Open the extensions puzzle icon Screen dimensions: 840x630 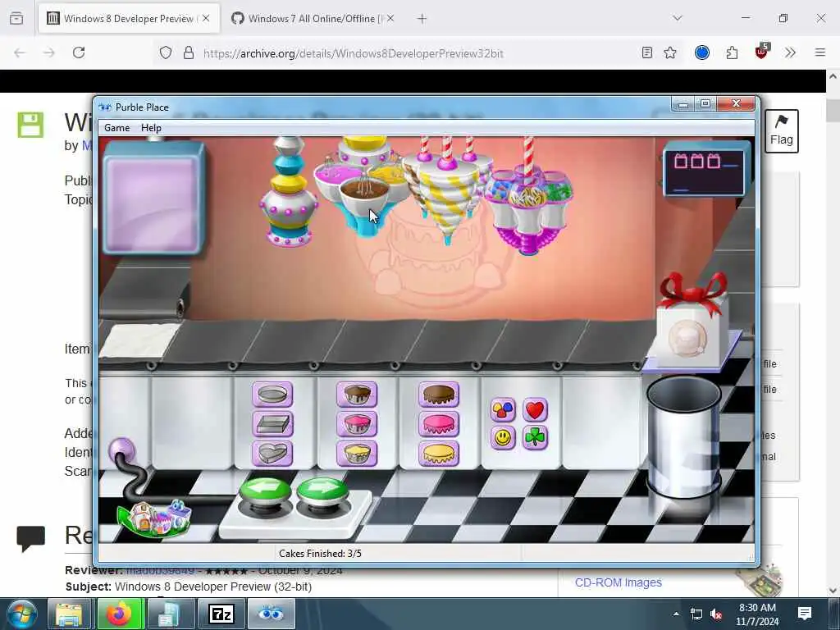click(x=732, y=52)
